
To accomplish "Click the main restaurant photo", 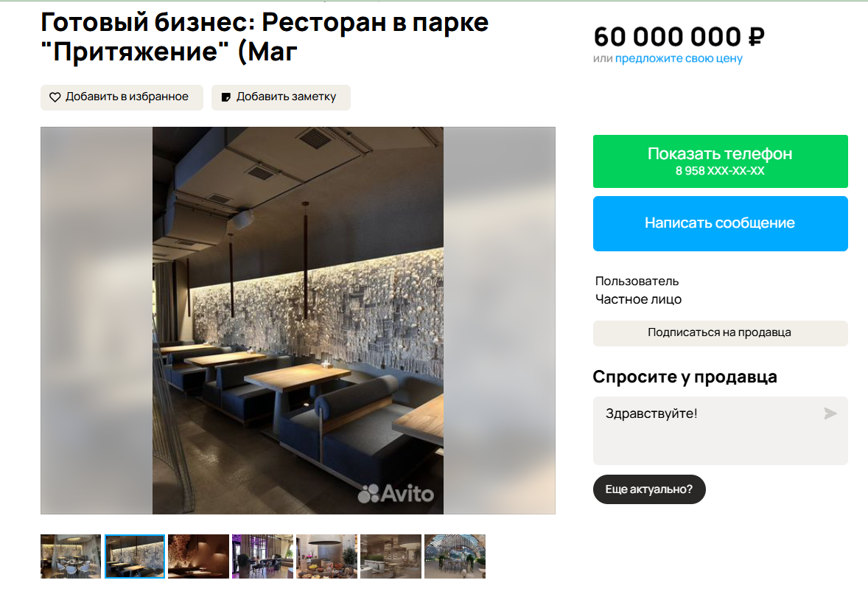I will 298,321.
